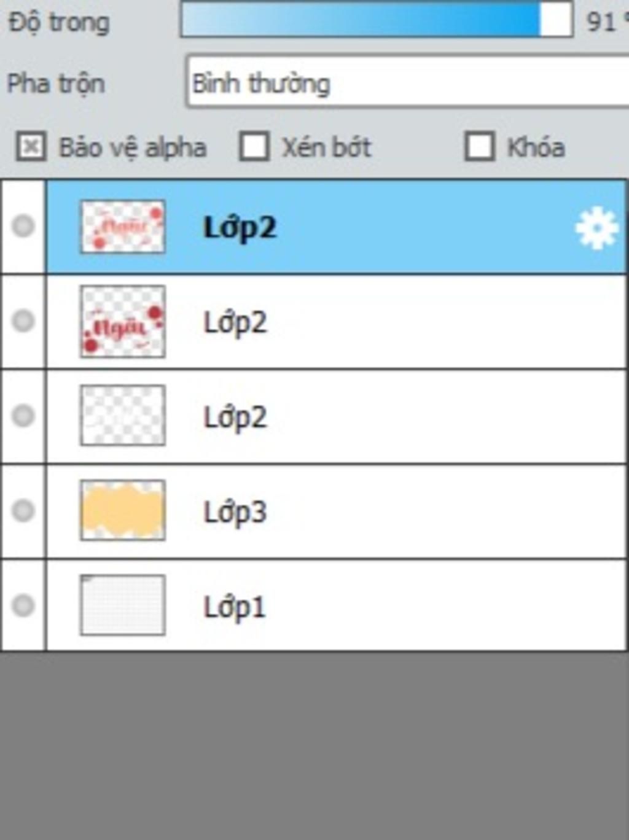Click dark red text thumbnail of second Lớp2
The height and width of the screenshot is (840, 629).
pyautogui.click(x=123, y=321)
